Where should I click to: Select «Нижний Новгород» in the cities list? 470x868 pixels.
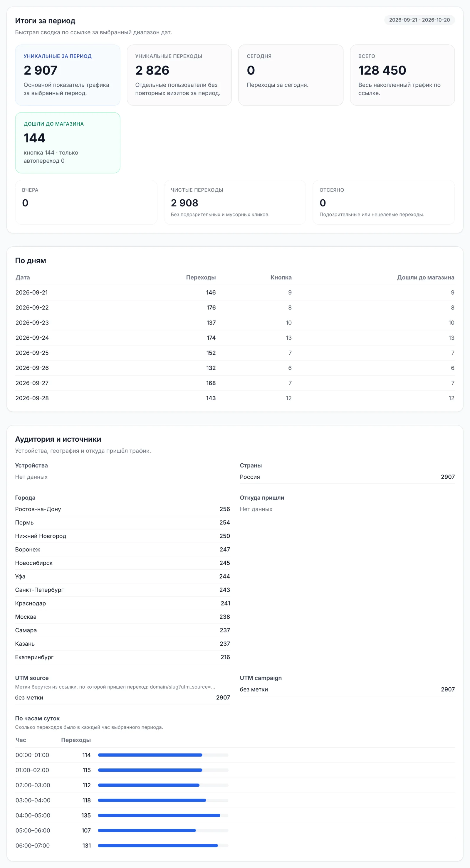122,536
